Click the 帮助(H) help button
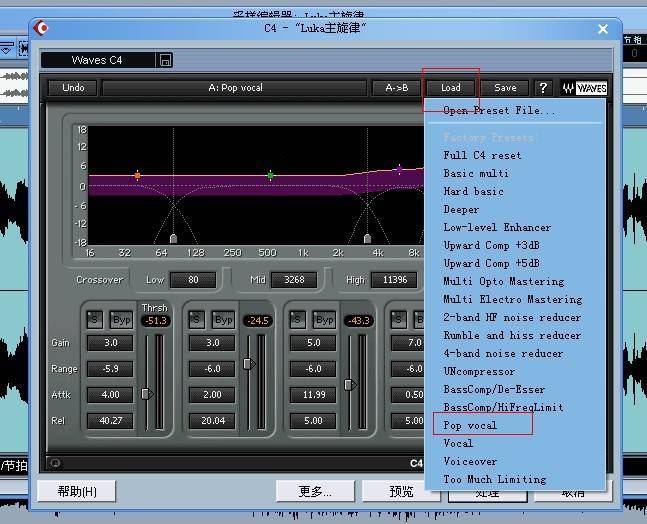 (x=77, y=491)
